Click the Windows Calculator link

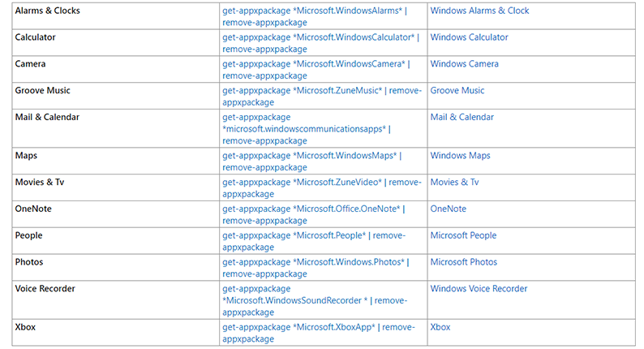pyautogui.click(x=469, y=37)
